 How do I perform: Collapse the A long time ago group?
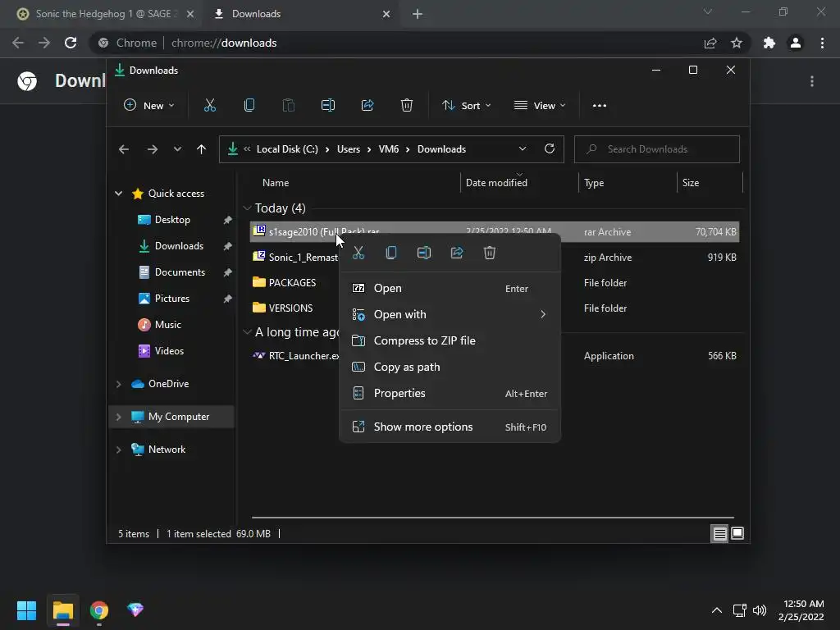[x=247, y=332]
